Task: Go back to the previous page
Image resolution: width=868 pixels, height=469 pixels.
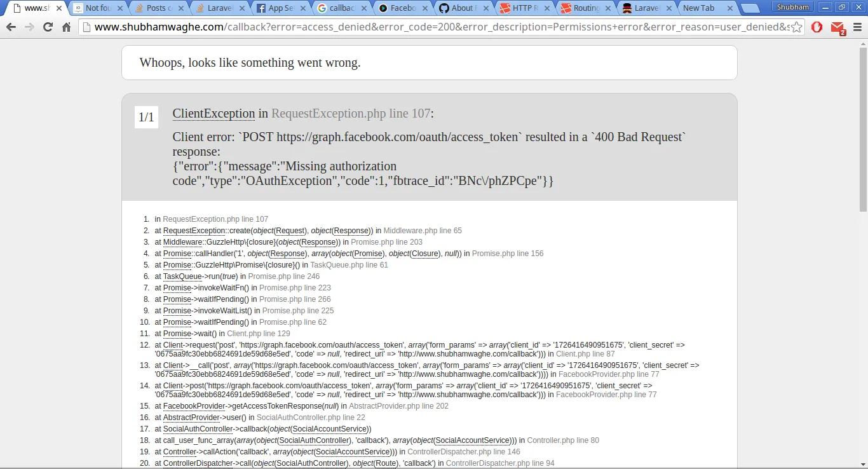Action: click(x=11, y=27)
